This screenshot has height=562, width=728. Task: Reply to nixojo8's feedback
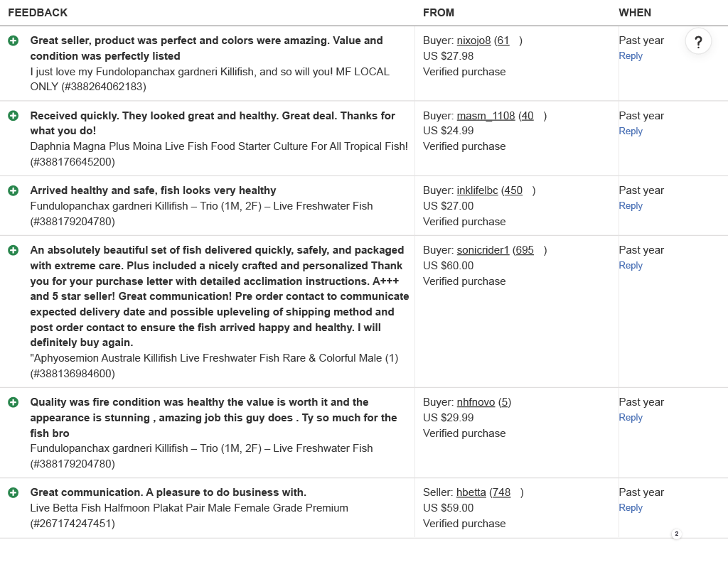pyautogui.click(x=631, y=56)
